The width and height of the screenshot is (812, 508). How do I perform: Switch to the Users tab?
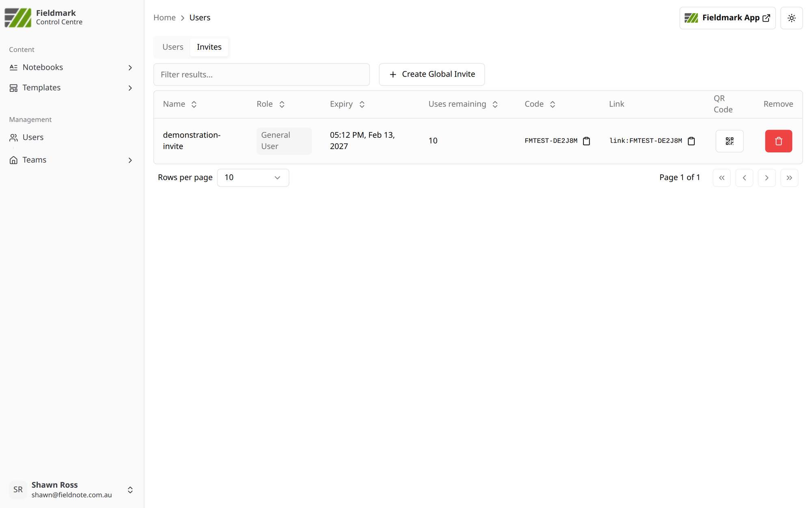173,47
